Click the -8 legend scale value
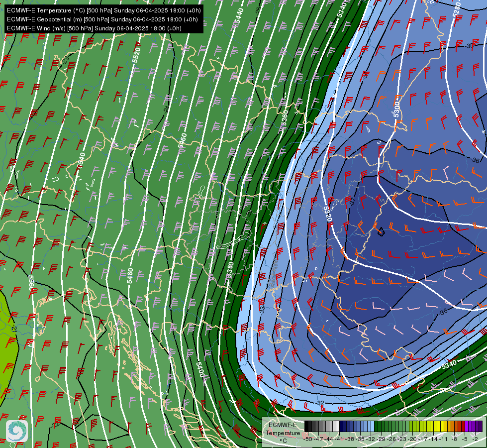The width and height of the screenshot is (487, 448). [x=454, y=440]
